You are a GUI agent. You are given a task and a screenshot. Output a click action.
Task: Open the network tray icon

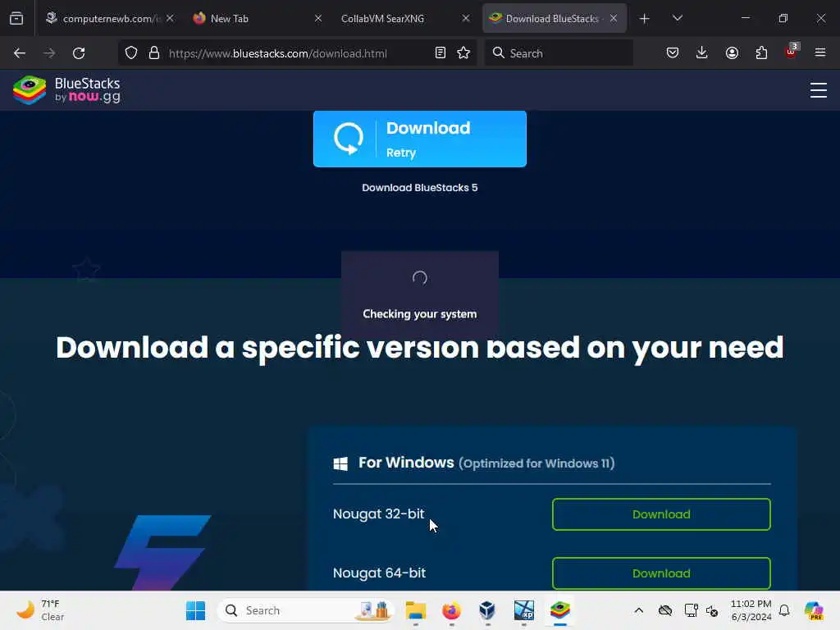tap(691, 610)
